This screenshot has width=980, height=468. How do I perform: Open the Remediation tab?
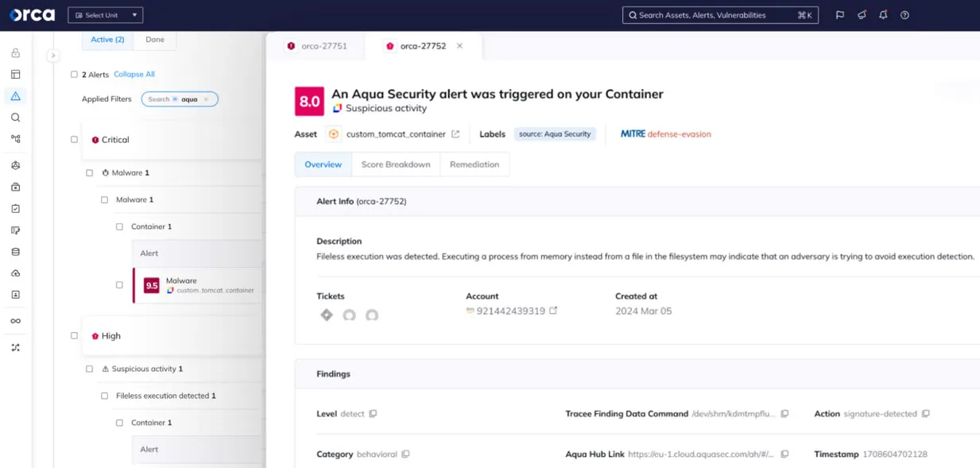tap(475, 164)
